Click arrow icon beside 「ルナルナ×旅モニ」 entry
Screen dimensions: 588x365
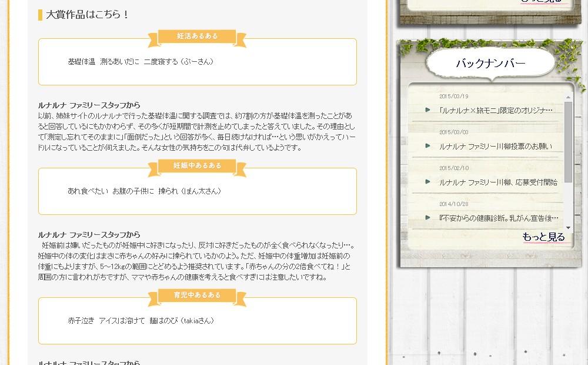[x=428, y=110]
